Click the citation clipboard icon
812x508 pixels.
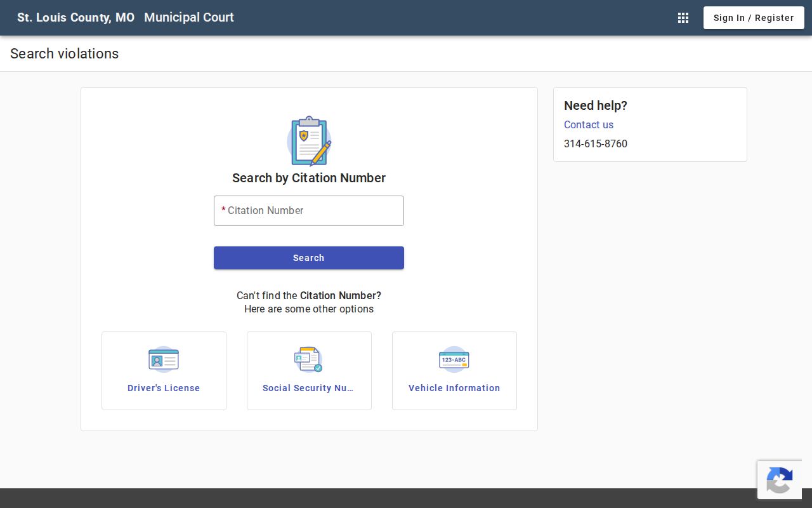pos(309,141)
